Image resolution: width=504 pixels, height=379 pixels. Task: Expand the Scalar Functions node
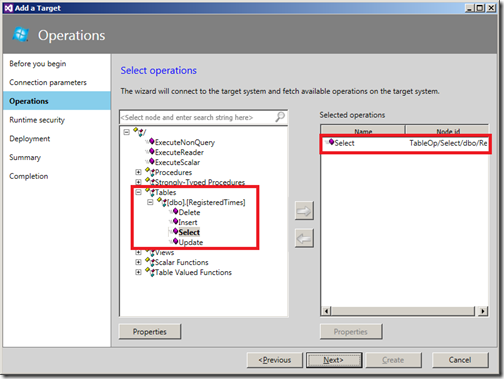(x=138, y=262)
